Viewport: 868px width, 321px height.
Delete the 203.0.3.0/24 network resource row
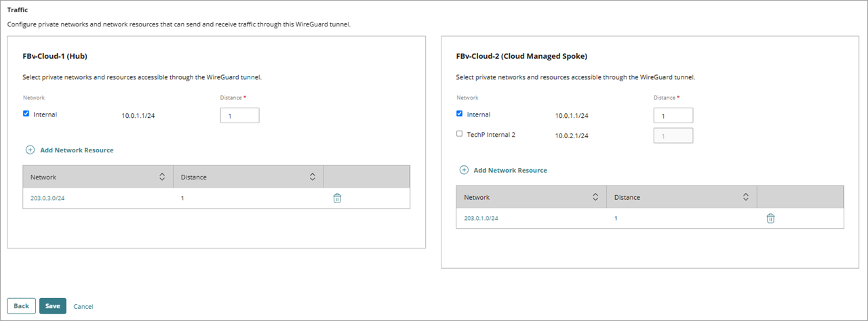[x=337, y=198]
